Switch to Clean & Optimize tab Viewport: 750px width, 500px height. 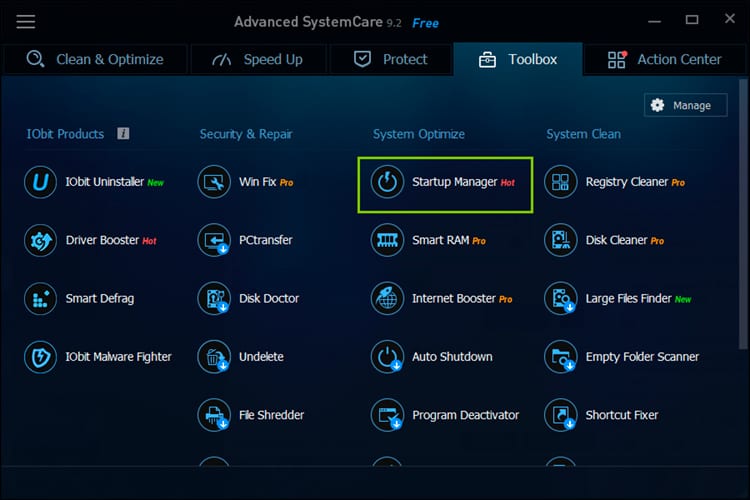point(94,59)
